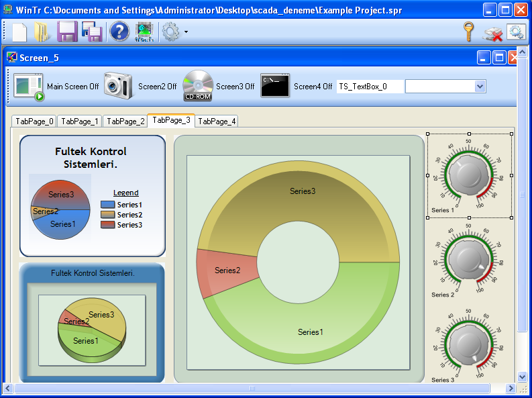The height and width of the screenshot is (398, 532).
Task: Open the combo box beside TS_TextBox_0
Action: (x=479, y=86)
